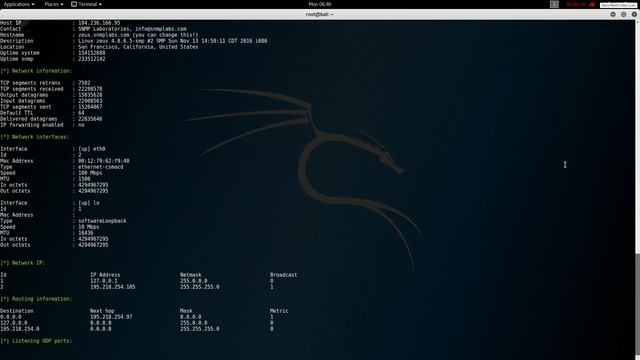The width and height of the screenshot is (640, 360).
Task: Click the Interface [up] eth0 line
Action: pyautogui.click(x=53, y=149)
